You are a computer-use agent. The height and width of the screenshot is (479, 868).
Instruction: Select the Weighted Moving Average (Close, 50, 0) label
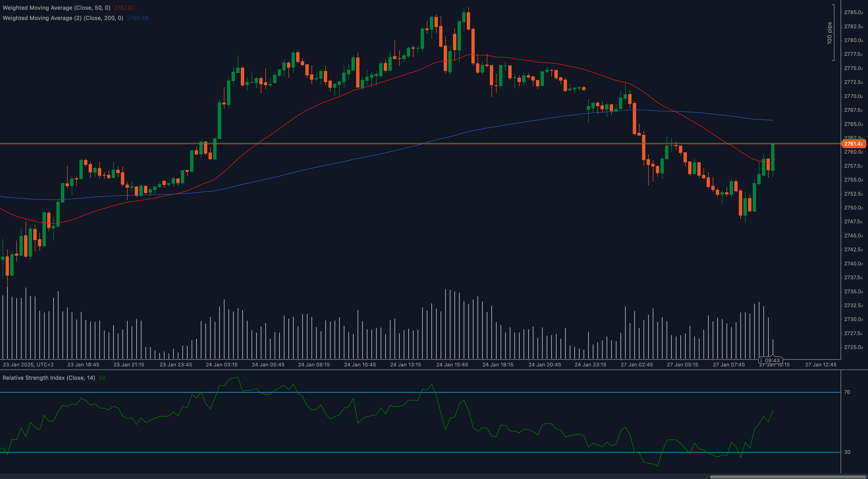pyautogui.click(x=56, y=8)
